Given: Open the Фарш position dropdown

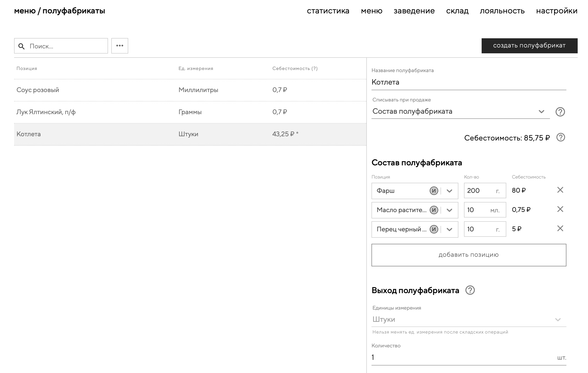Looking at the screenshot, I should 449,191.
